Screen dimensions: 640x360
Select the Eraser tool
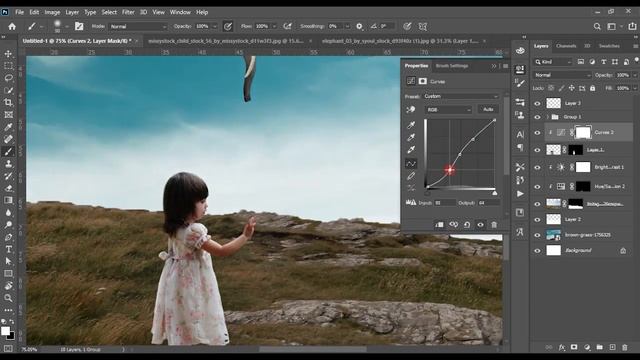point(8,188)
